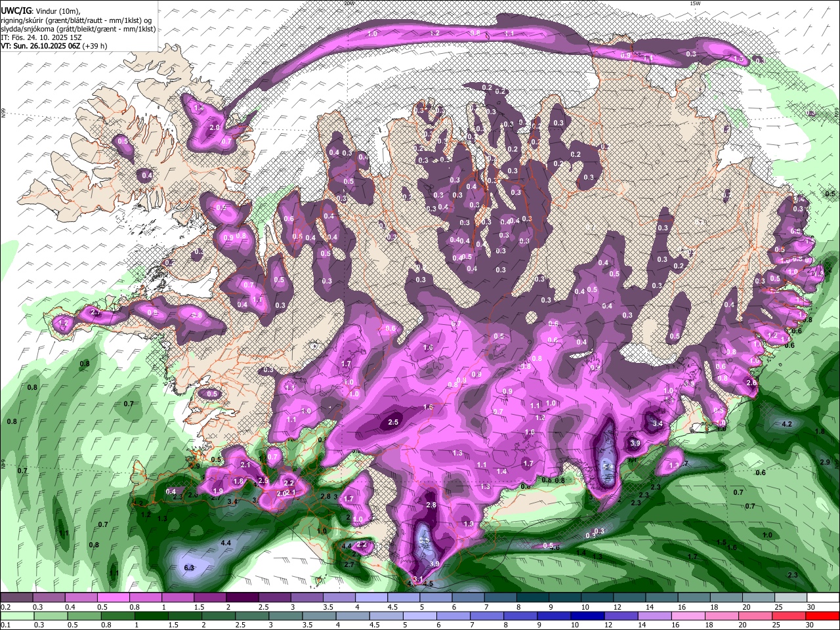This screenshot has height=630, width=840.
Task: Select the snow legend's dull purple 0.2–0.3 swatch
Action: coord(16,598)
